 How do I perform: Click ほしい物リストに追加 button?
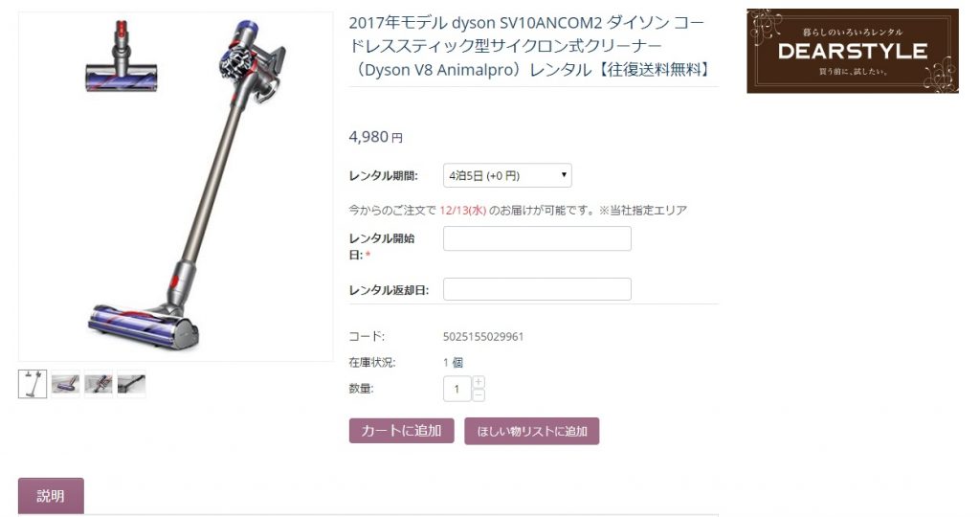click(x=532, y=432)
